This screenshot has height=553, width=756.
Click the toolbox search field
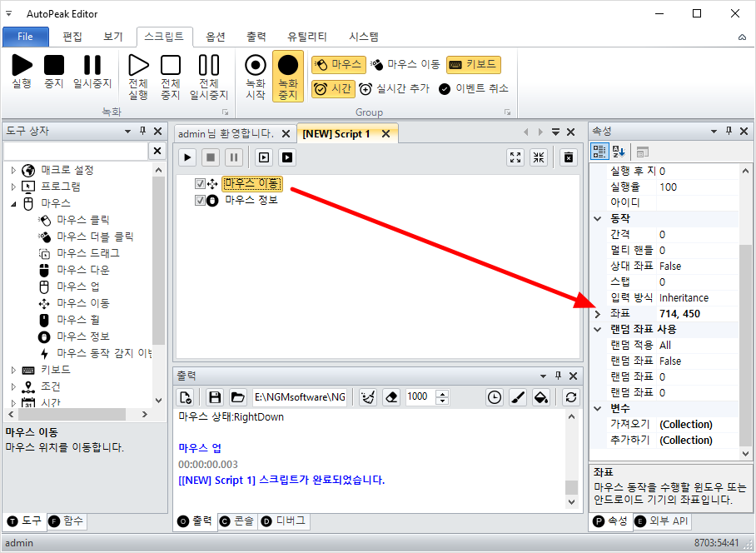[x=75, y=151]
